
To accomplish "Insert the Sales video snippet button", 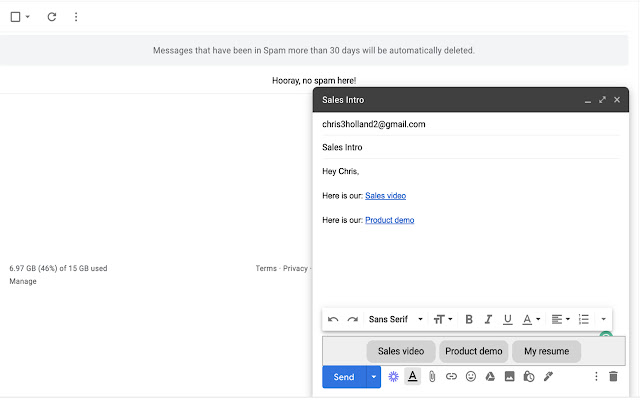I will click(x=401, y=351).
